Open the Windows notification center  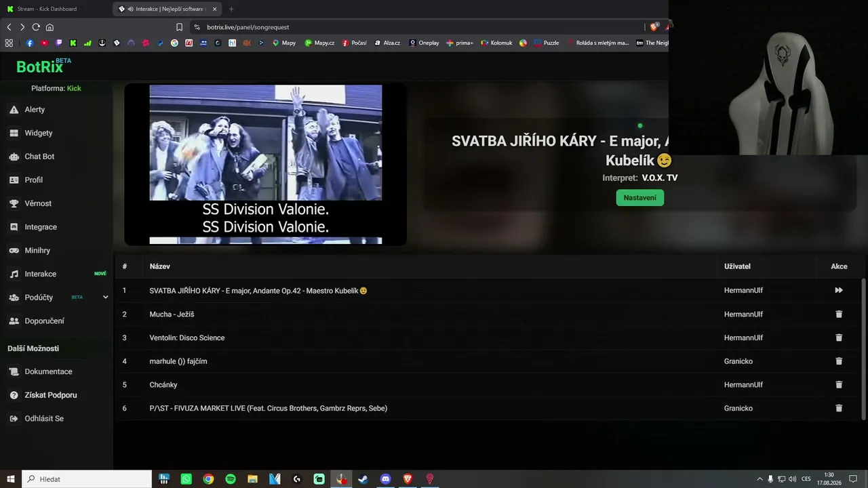(853, 479)
